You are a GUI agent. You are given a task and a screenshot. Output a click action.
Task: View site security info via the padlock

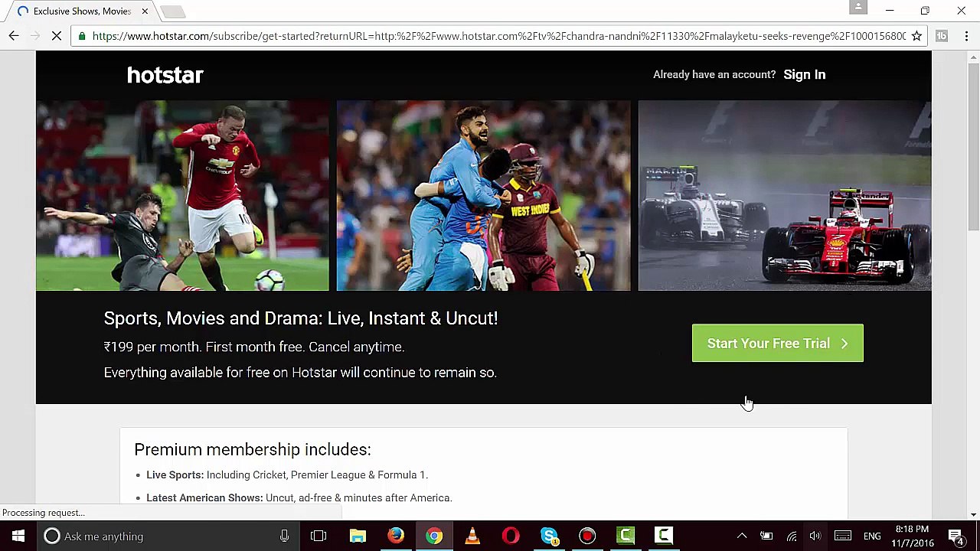tap(82, 36)
